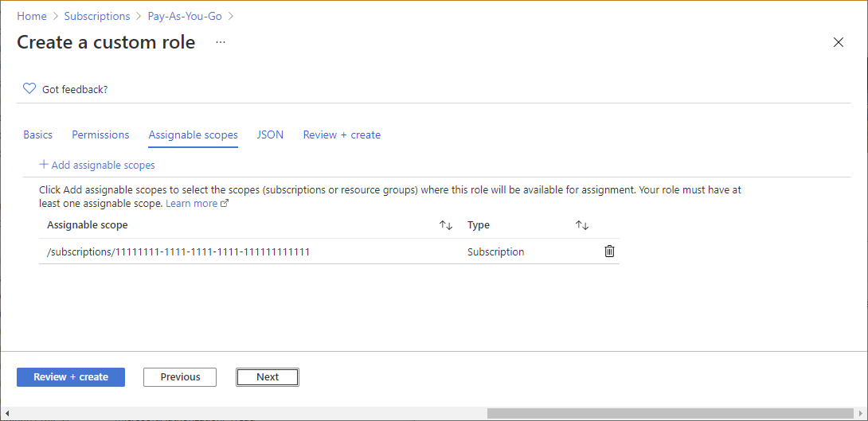Image resolution: width=868 pixels, height=421 pixels.
Task: Click the horizontal scrollbar thumb
Action: pos(671,413)
